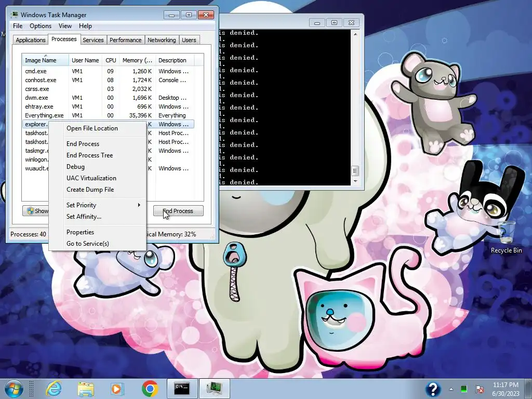Launch Windows Media Player from the taskbar
This screenshot has width=532, height=399.
coord(117,389)
